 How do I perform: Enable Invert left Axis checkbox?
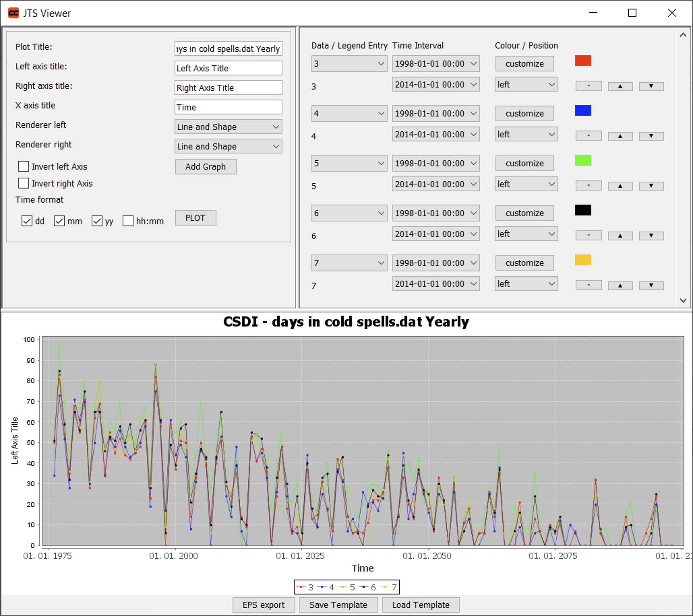tap(24, 166)
